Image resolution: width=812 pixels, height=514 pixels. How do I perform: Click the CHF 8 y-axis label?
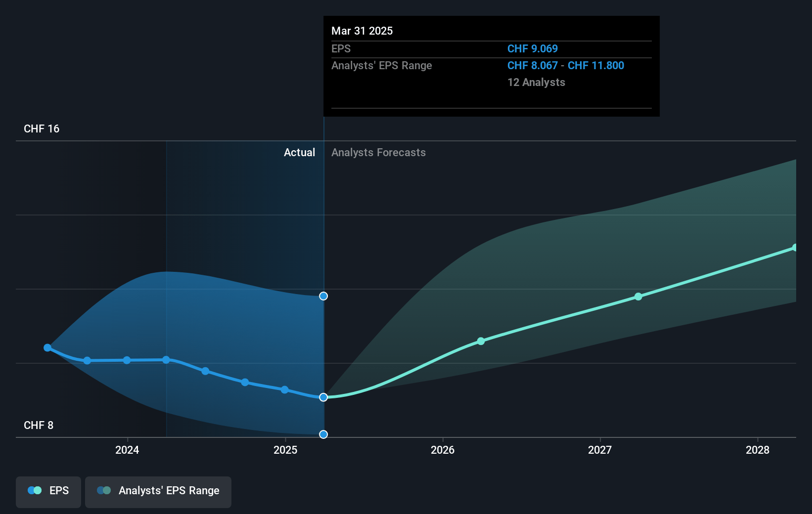pyautogui.click(x=39, y=426)
